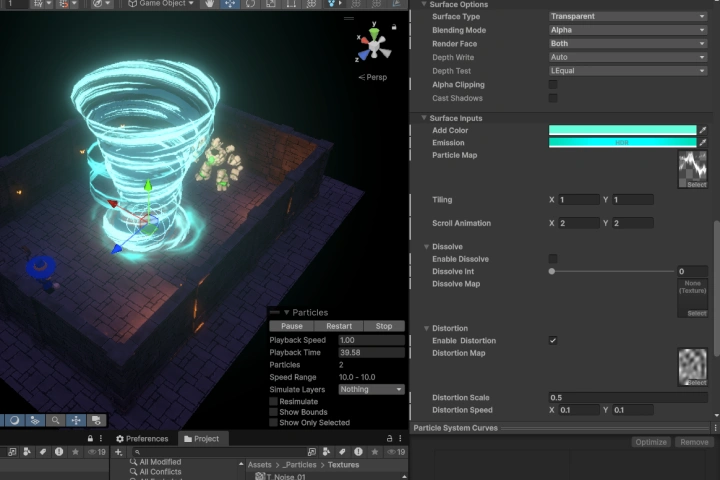Click the Dissolve Int slider handle
720x480 pixels.
pyautogui.click(x=552, y=271)
